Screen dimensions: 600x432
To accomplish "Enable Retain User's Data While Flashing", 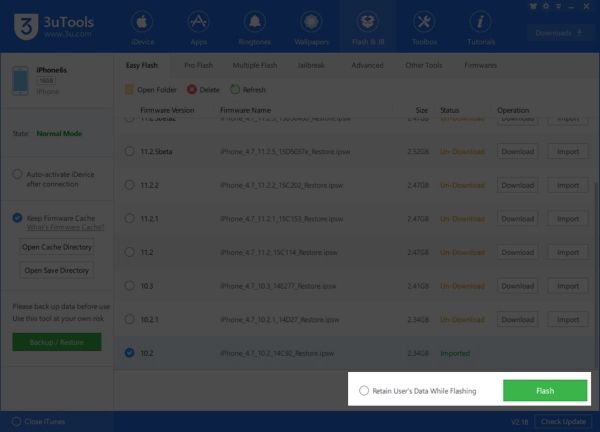I will pyautogui.click(x=363, y=391).
